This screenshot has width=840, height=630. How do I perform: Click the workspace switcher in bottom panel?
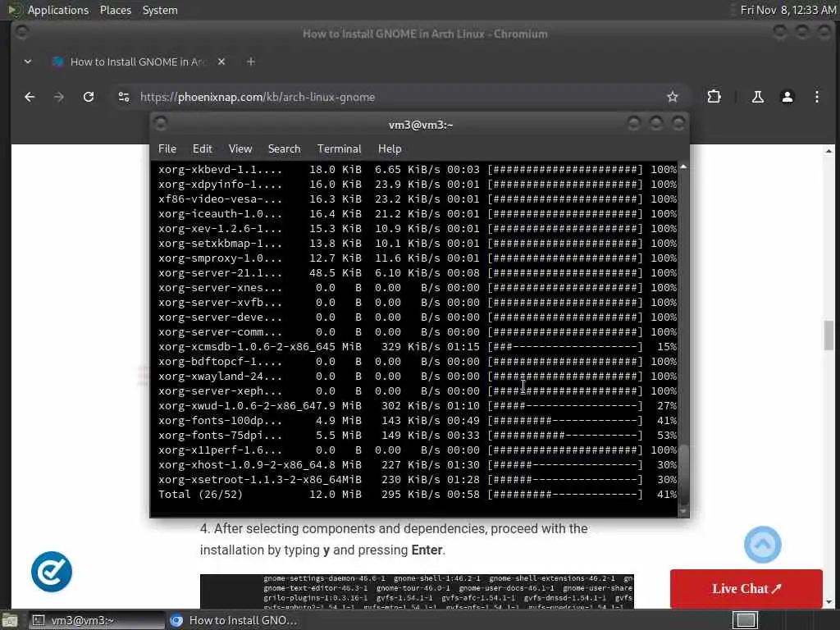pyautogui.click(x=745, y=620)
